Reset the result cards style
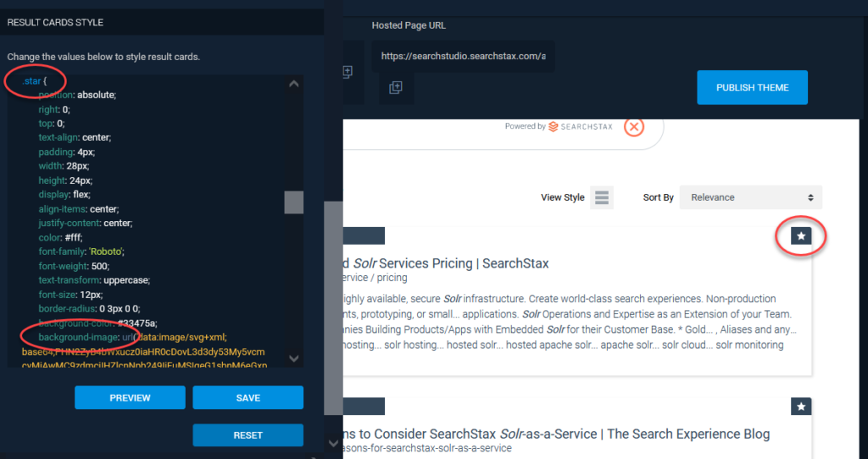The image size is (868, 459). (248, 435)
